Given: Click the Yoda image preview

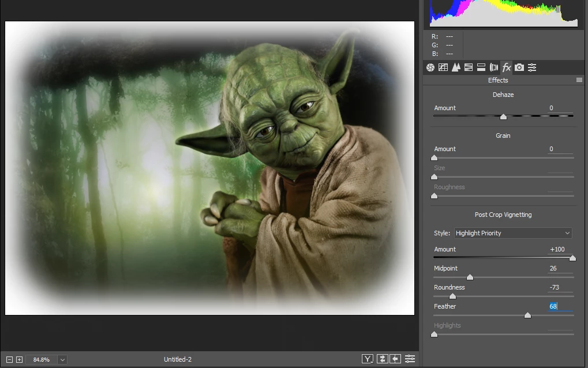Looking at the screenshot, I should click(209, 168).
